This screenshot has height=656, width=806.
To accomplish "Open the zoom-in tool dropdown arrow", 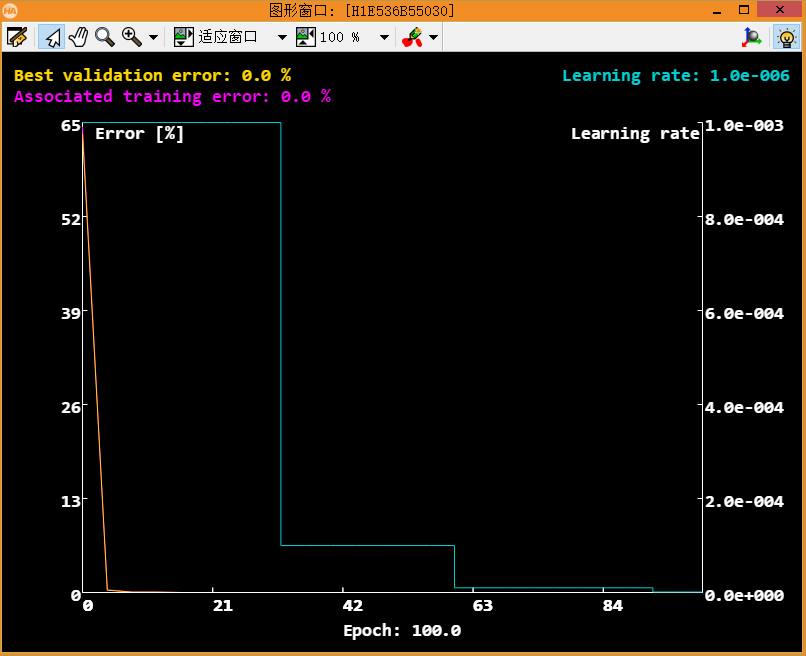I will click(153, 38).
